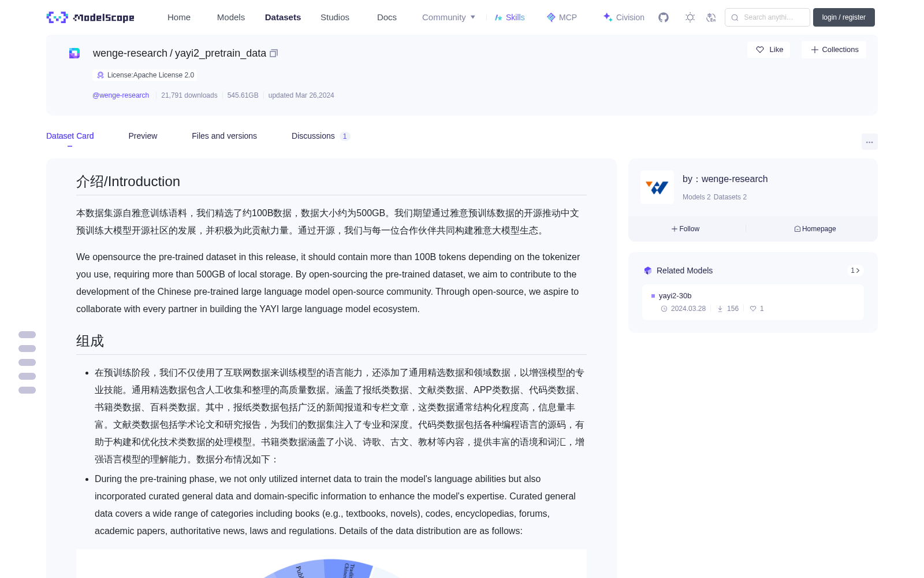Go to Home in navigation

point(179,17)
